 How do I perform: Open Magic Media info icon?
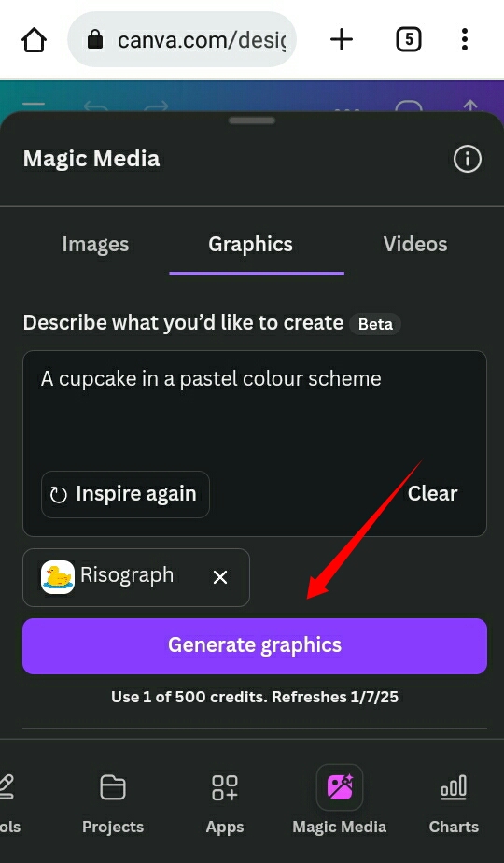[x=468, y=159]
